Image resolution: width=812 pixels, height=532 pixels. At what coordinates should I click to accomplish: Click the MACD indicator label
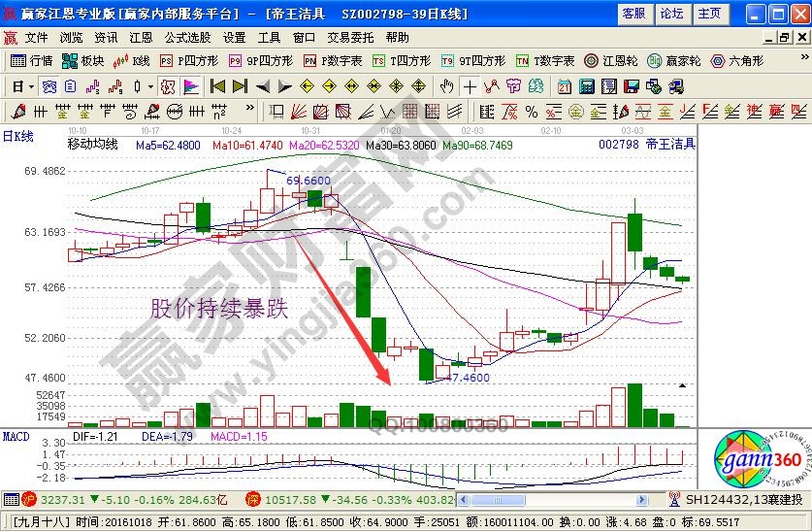coord(16,437)
